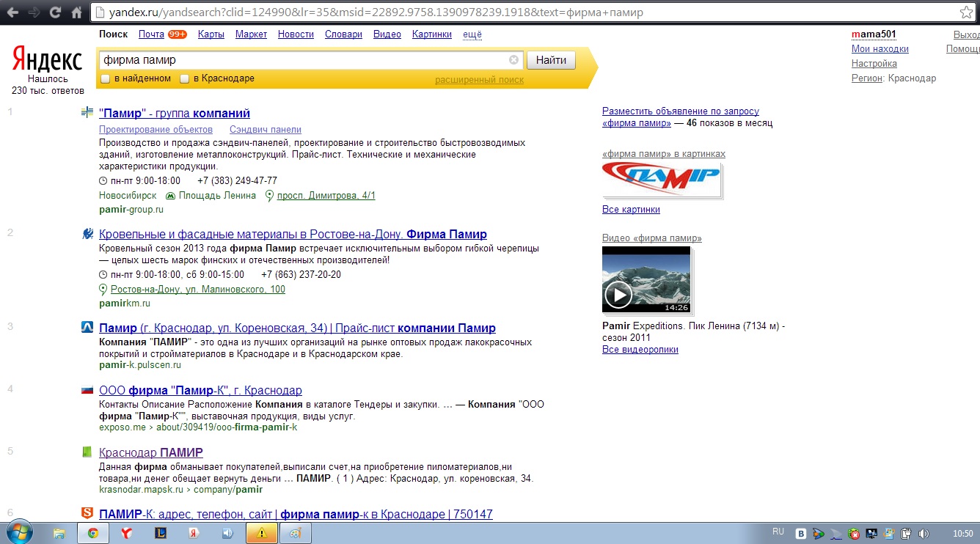980x544 pixels.
Task: Open the browser home page icon
Action: coord(76,12)
